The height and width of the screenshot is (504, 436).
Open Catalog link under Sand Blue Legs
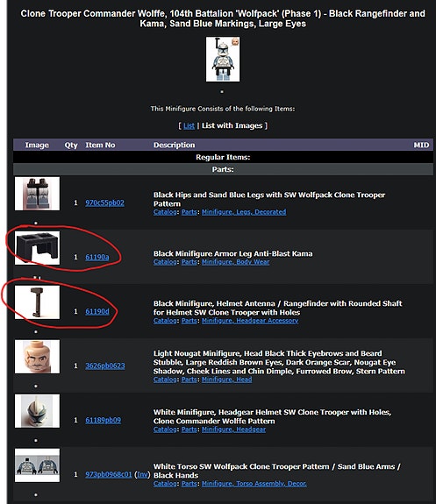(165, 212)
